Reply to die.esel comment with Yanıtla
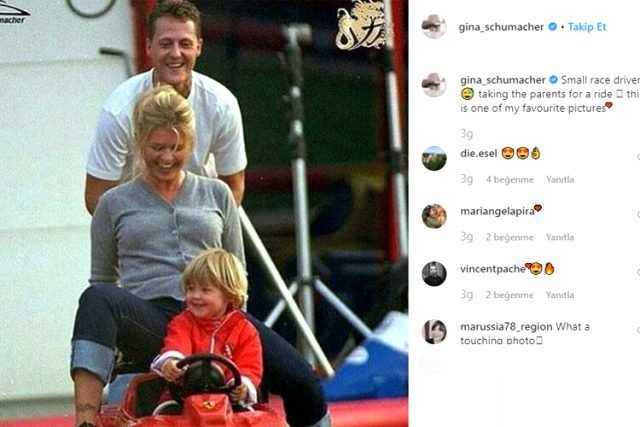This screenshot has height=427, width=640. 560,179
